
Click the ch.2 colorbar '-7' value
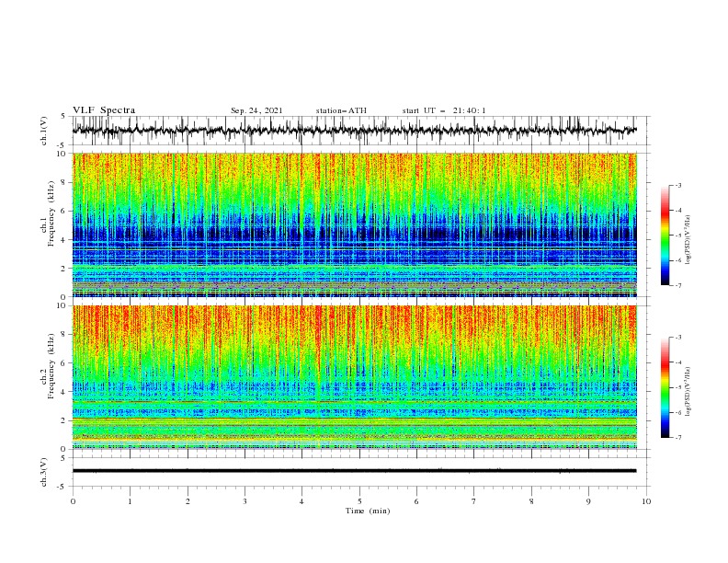(x=677, y=437)
